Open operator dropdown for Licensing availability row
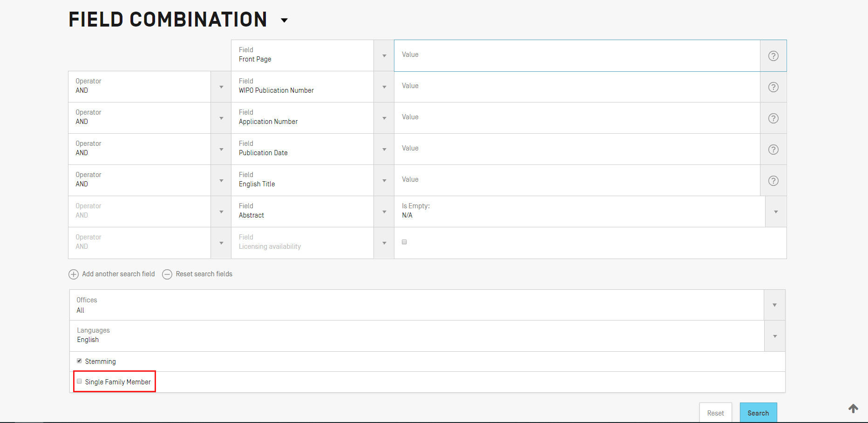This screenshot has height=423, width=868. 221,243
